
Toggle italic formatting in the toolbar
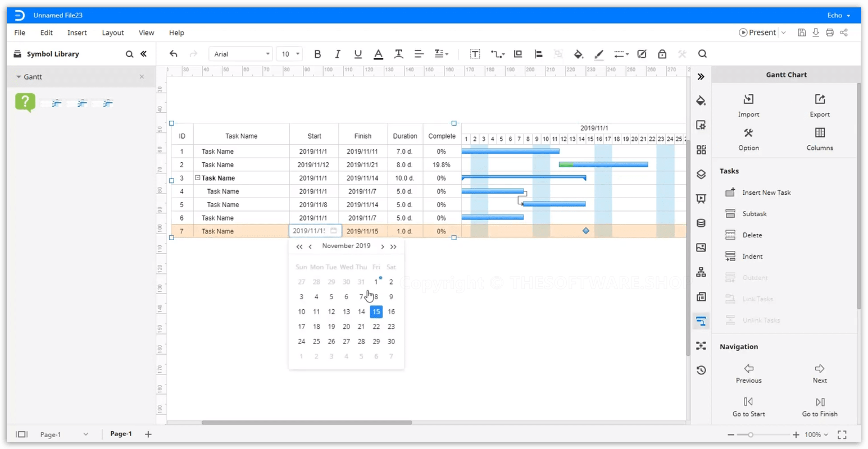coord(338,54)
